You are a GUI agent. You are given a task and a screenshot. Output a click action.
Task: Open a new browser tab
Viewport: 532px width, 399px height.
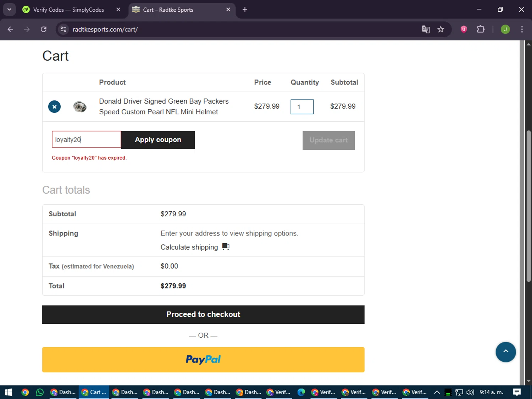pos(245,10)
